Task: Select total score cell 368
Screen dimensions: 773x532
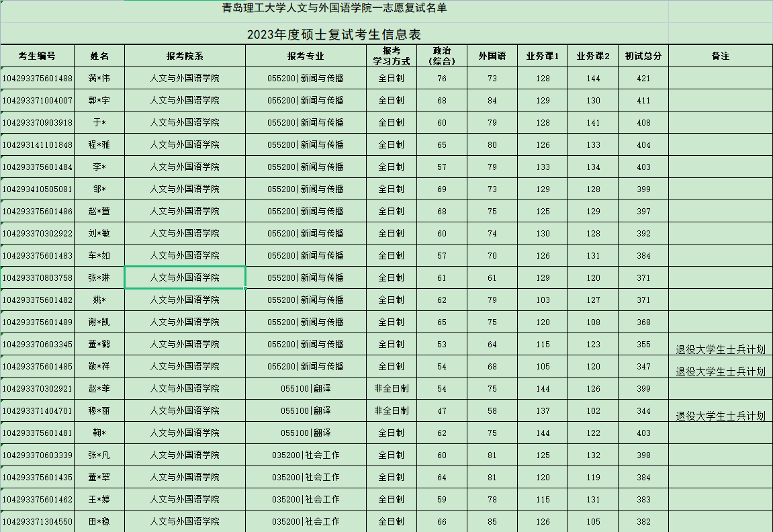Action: [x=643, y=322]
